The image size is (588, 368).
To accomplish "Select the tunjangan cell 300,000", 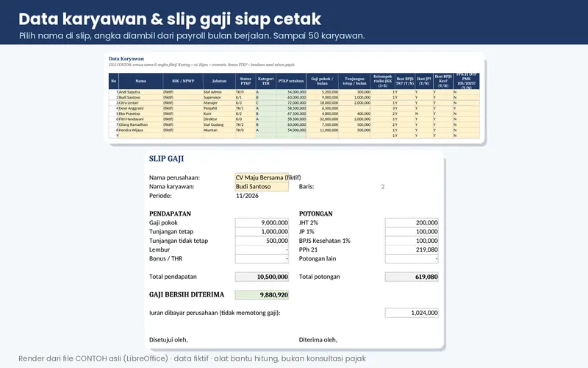I will click(355, 92).
